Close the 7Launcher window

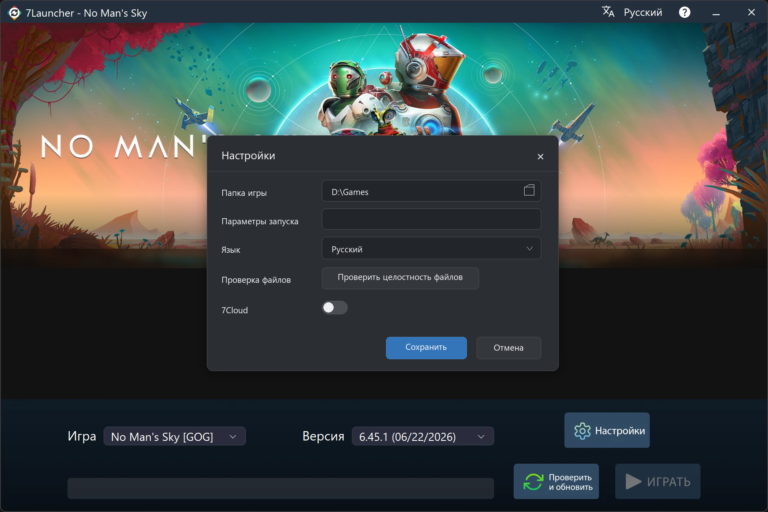tap(751, 12)
